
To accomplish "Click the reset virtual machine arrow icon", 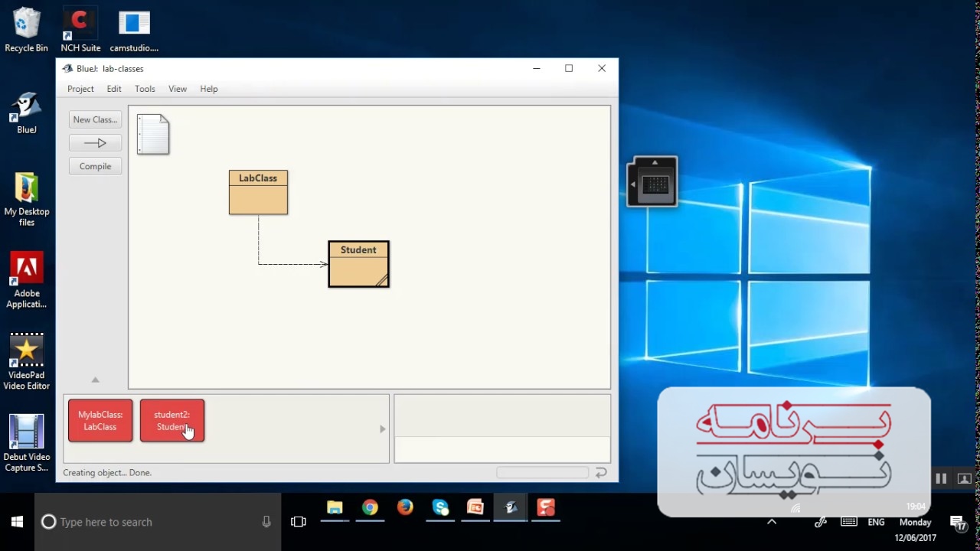I will [601, 473].
